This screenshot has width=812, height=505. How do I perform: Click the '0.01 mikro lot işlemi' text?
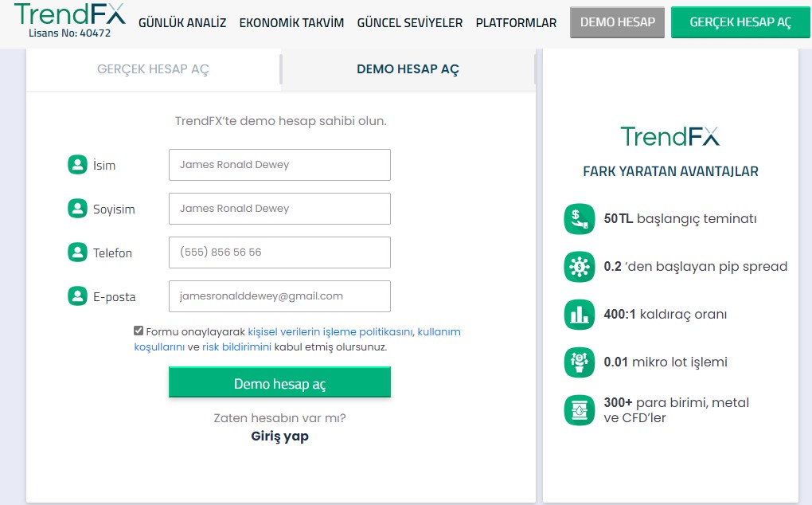666,362
